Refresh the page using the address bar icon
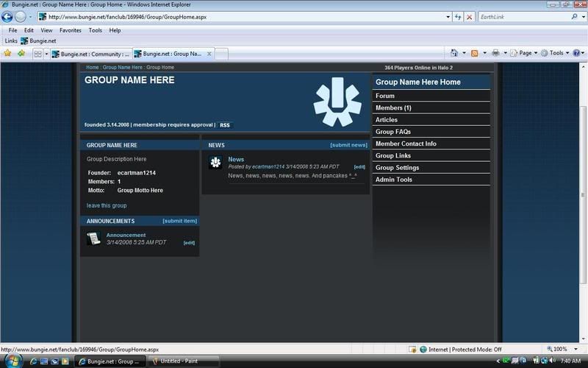Viewport: 588px width, 368px height. click(x=458, y=16)
